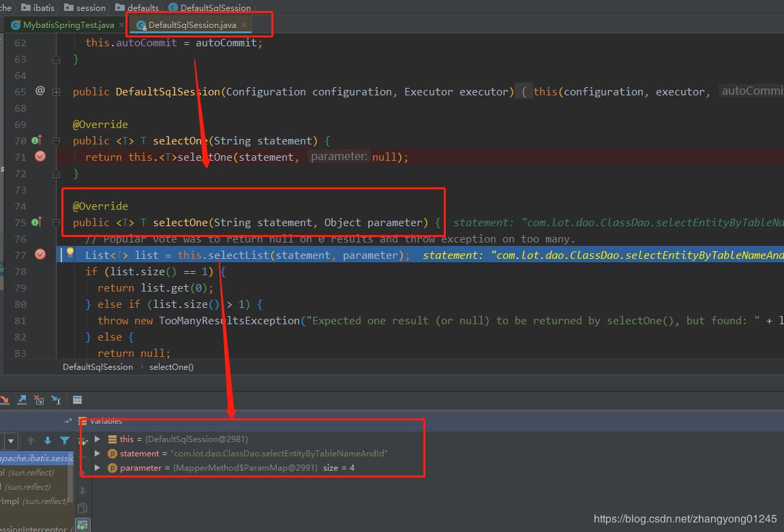The width and height of the screenshot is (784, 532).
Task: Move to next frame with down arrow
Action: [47, 441]
